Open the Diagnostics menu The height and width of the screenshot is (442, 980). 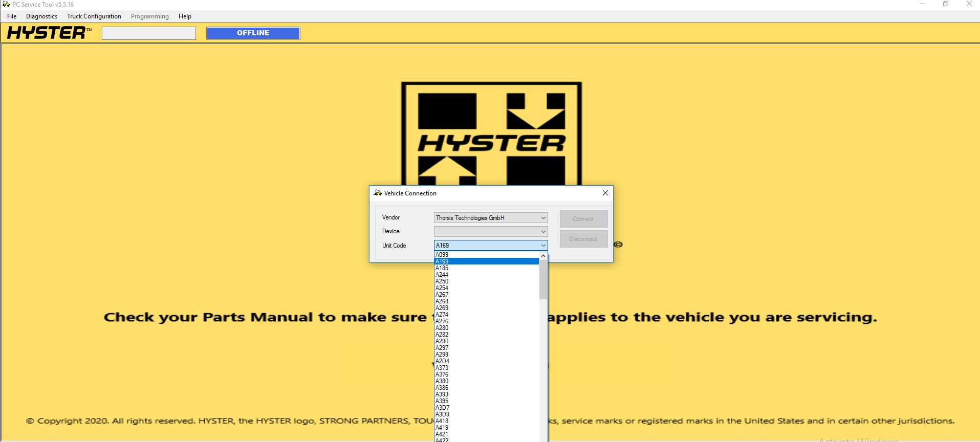point(41,16)
